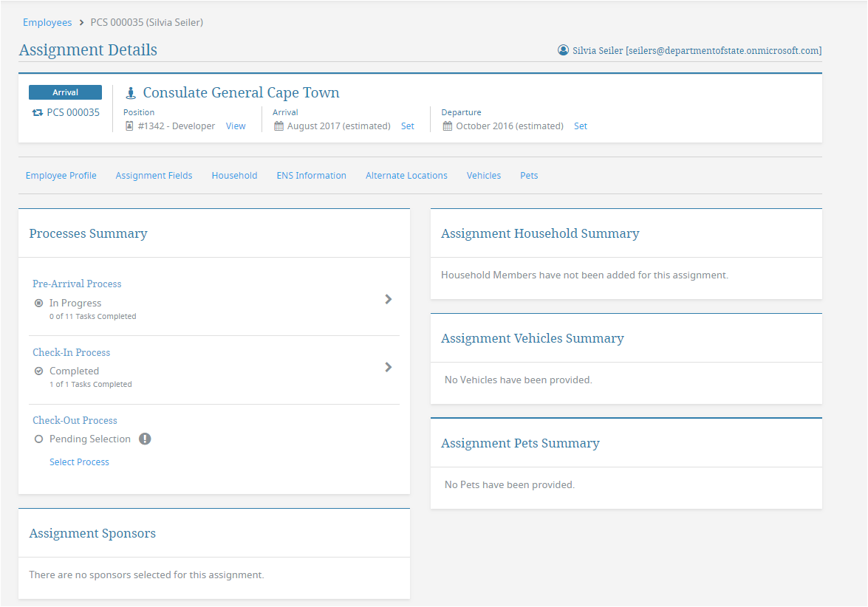Click the 'Pending Selection' status text
The width and height of the screenshot is (868, 607).
[x=89, y=439]
